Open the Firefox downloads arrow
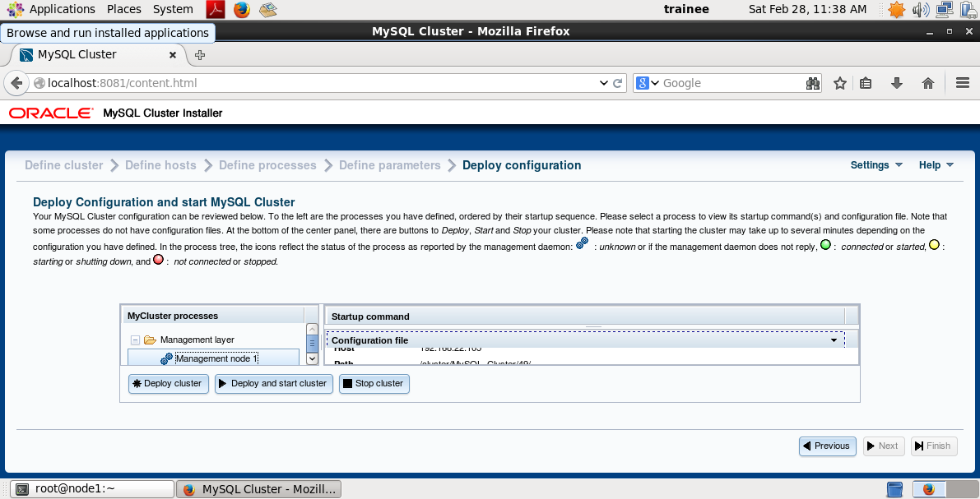980x499 pixels. tap(897, 83)
